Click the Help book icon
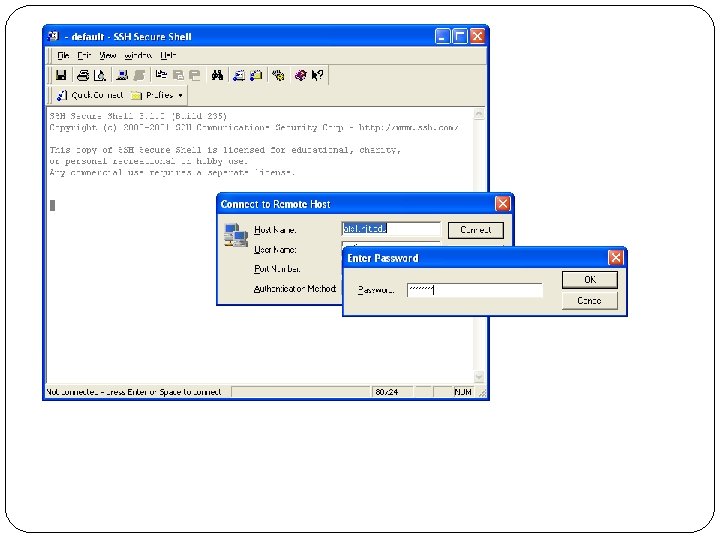720x540 pixels. [300, 75]
